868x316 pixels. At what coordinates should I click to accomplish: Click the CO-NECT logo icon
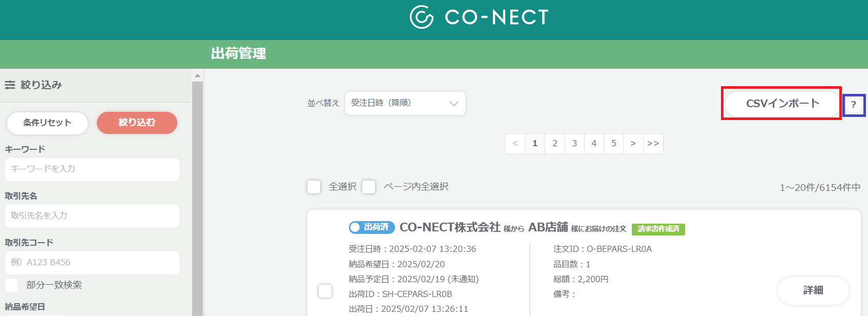[x=422, y=17]
